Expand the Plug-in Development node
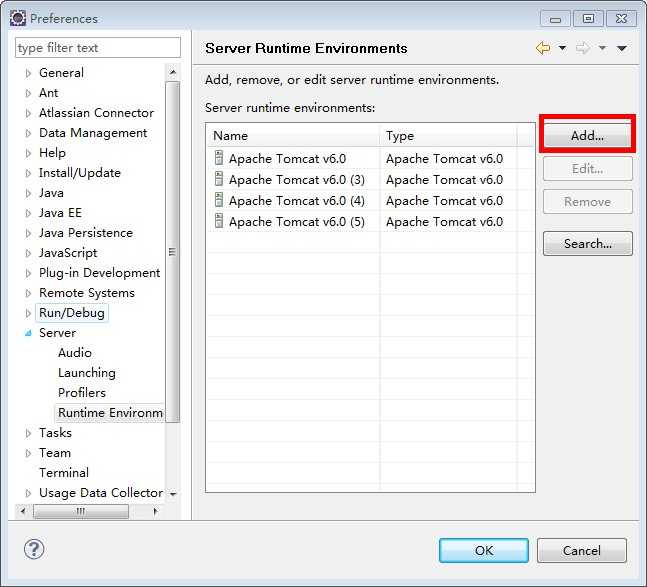This screenshot has height=587, width=647. click(x=28, y=273)
